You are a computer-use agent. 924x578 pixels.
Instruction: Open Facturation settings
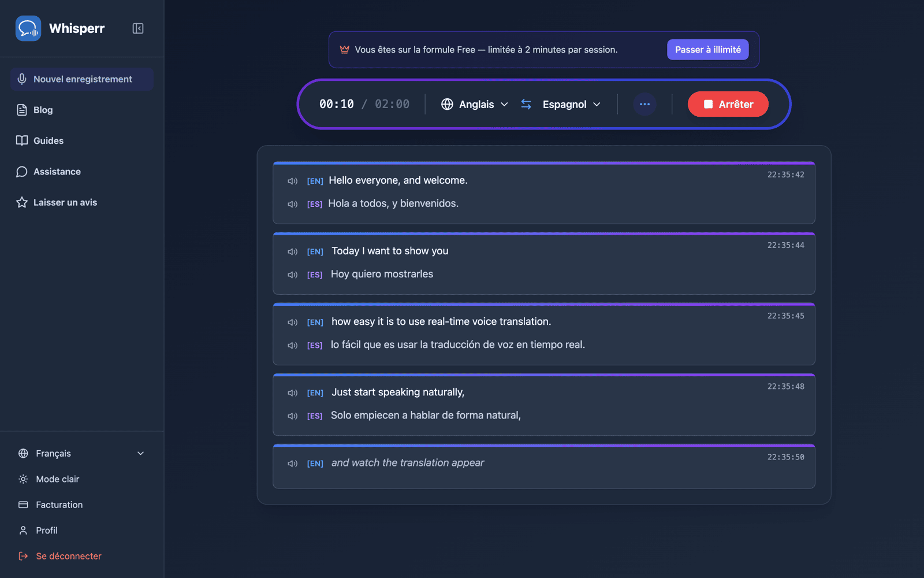click(x=81, y=505)
